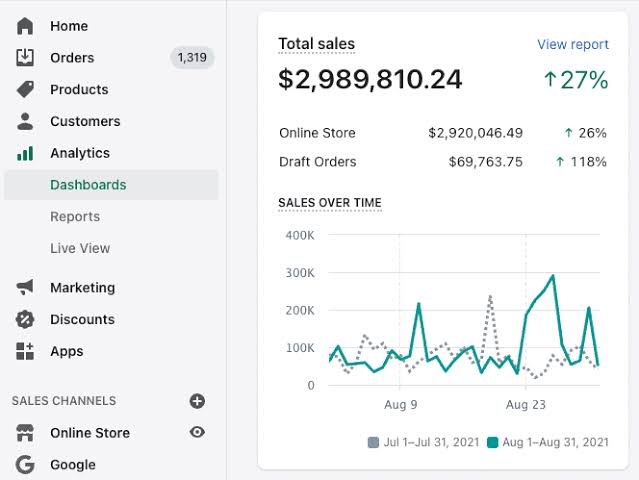
Task: Click the Orders inbox icon
Action: pos(25,57)
